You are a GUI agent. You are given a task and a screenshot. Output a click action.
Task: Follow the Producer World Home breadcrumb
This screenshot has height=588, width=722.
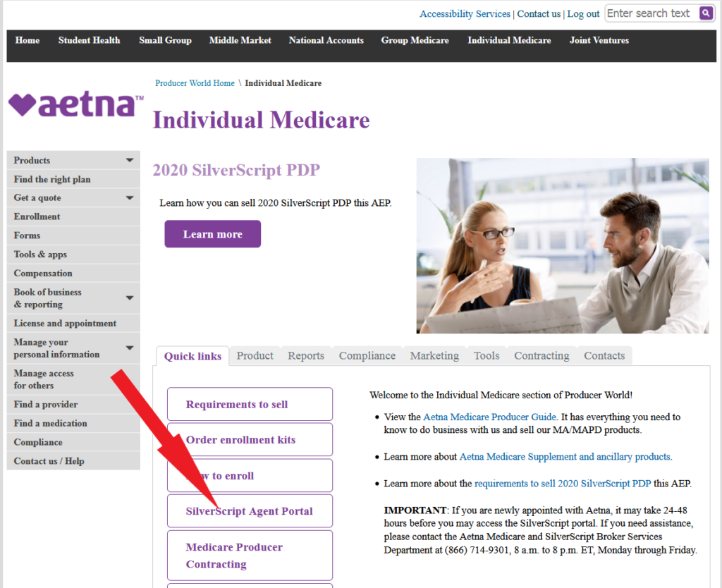(x=195, y=83)
